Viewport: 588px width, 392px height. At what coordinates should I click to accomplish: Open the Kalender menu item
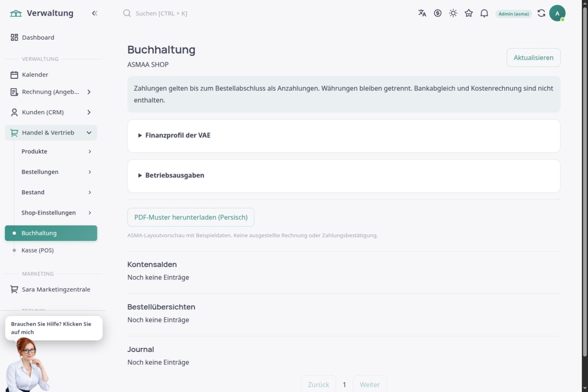click(x=51, y=75)
